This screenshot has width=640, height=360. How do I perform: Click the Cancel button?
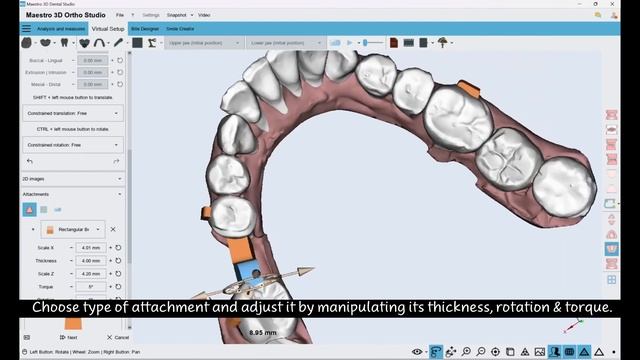coord(118,338)
